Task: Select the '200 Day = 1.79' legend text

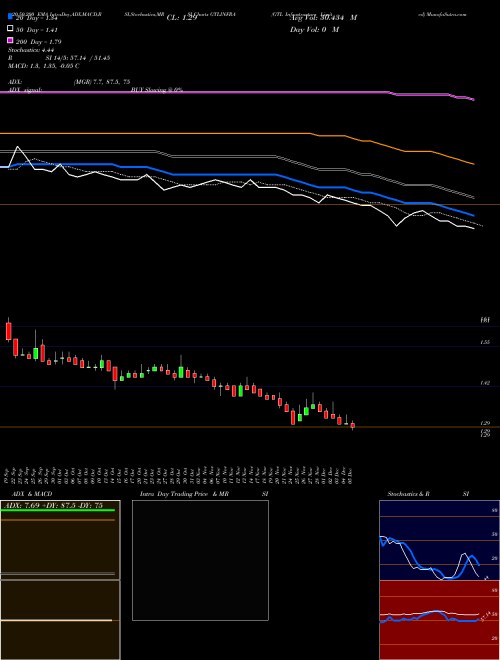Action: (x=38, y=41)
